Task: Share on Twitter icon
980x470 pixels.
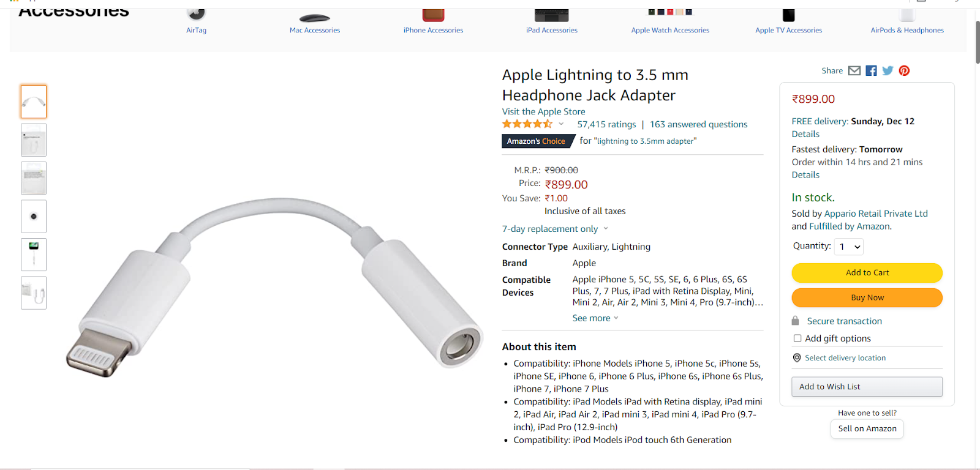Action: pos(888,70)
